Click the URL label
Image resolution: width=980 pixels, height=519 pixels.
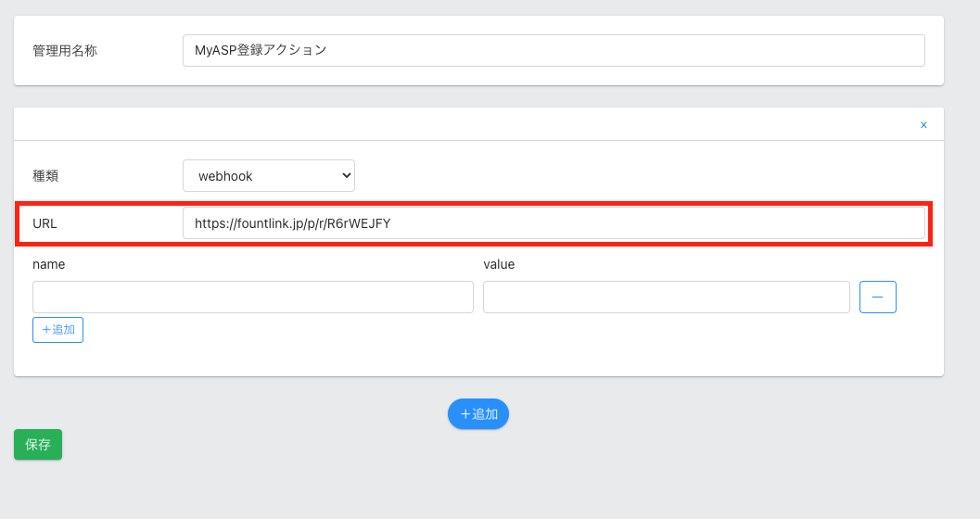[x=45, y=223]
